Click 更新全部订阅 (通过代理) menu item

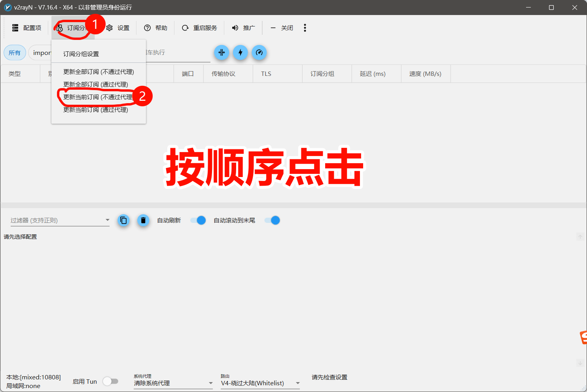pyautogui.click(x=95, y=84)
